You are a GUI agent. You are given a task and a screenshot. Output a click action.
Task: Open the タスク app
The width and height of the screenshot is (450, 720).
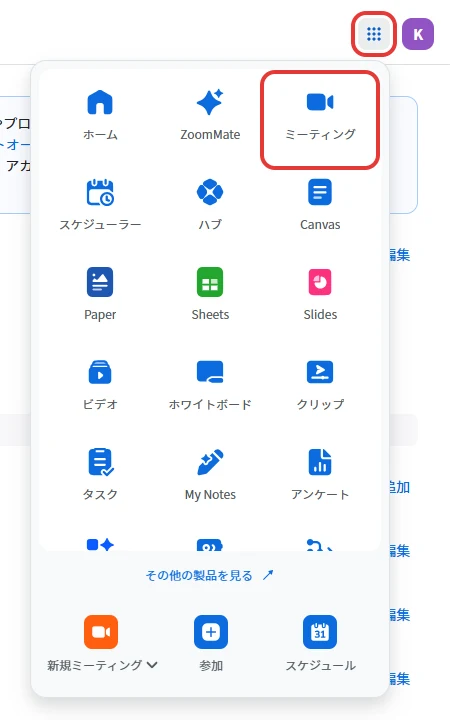pos(100,475)
